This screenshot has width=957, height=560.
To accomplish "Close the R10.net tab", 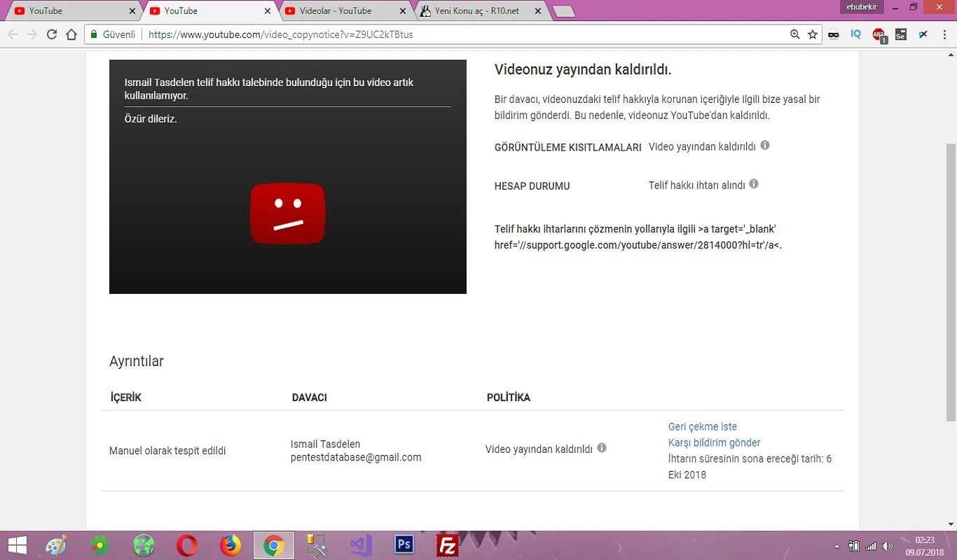I will click(x=538, y=11).
